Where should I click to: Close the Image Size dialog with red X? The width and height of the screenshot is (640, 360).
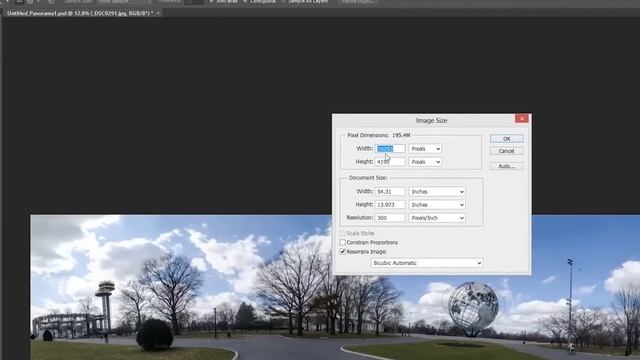[x=522, y=119]
